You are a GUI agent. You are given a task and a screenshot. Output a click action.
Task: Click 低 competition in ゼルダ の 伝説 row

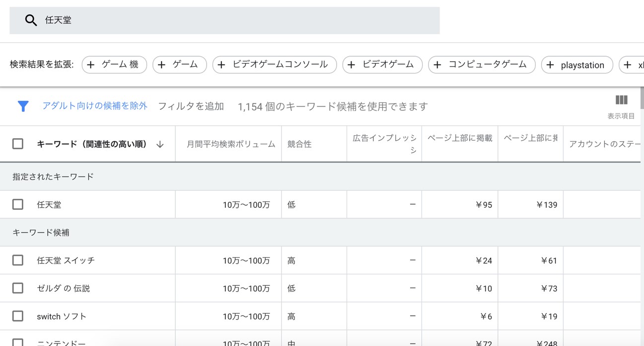[x=291, y=288]
